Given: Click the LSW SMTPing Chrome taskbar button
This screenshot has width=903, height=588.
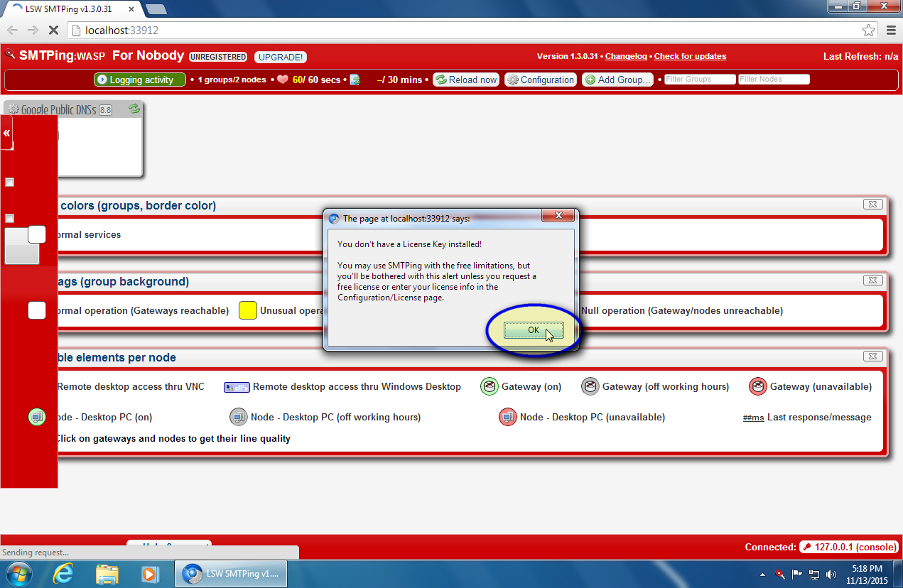Looking at the screenshot, I should coord(231,574).
